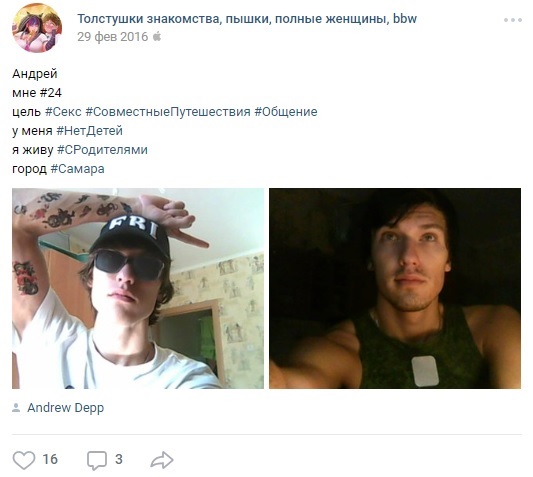Open the right dark selfie photo
Screen dimensions: 533x477
point(395,288)
